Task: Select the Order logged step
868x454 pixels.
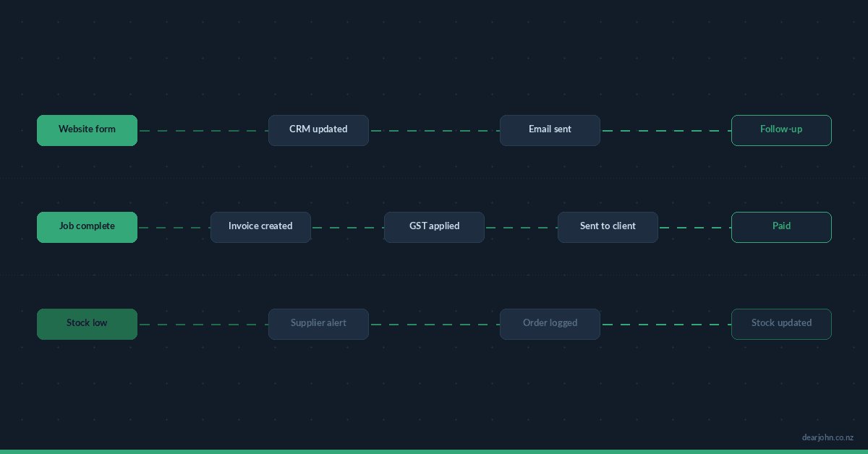Action: (x=550, y=323)
